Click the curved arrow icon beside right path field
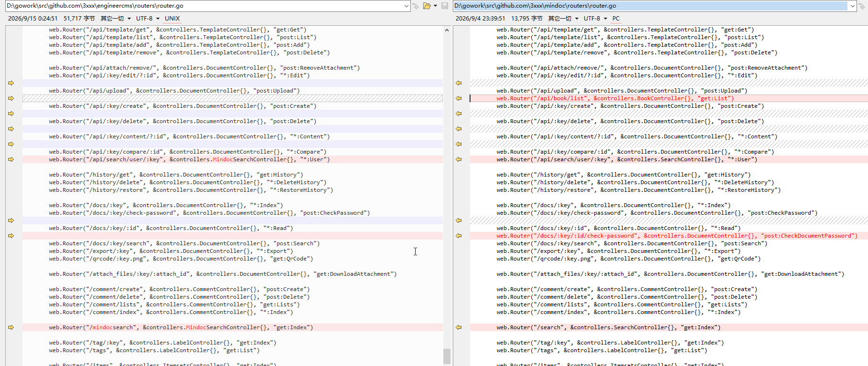 pos(863,6)
